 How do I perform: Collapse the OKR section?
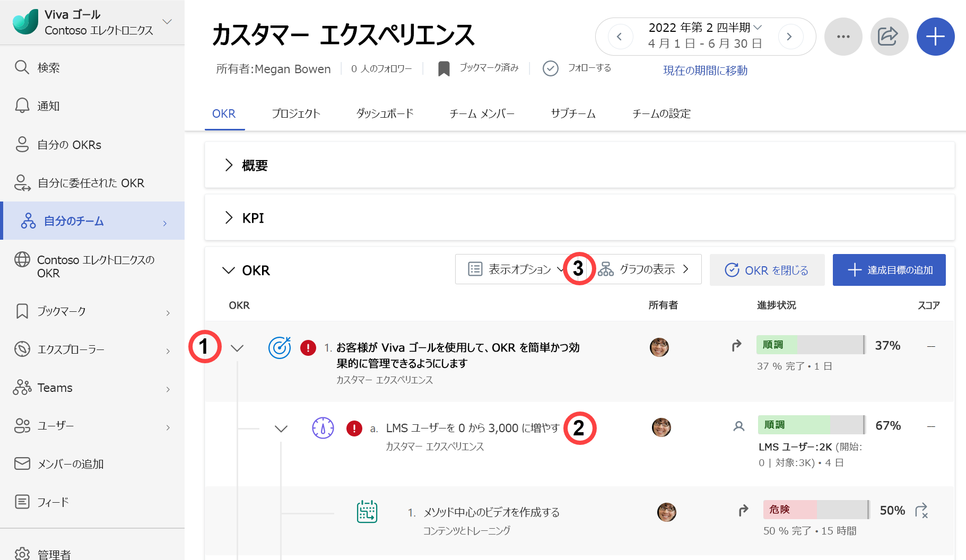pyautogui.click(x=229, y=270)
